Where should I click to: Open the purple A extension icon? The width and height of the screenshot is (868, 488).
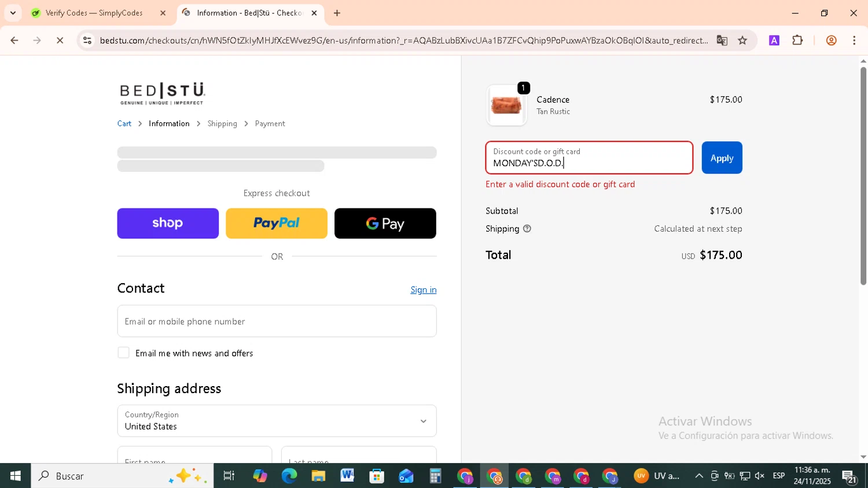click(x=774, y=41)
